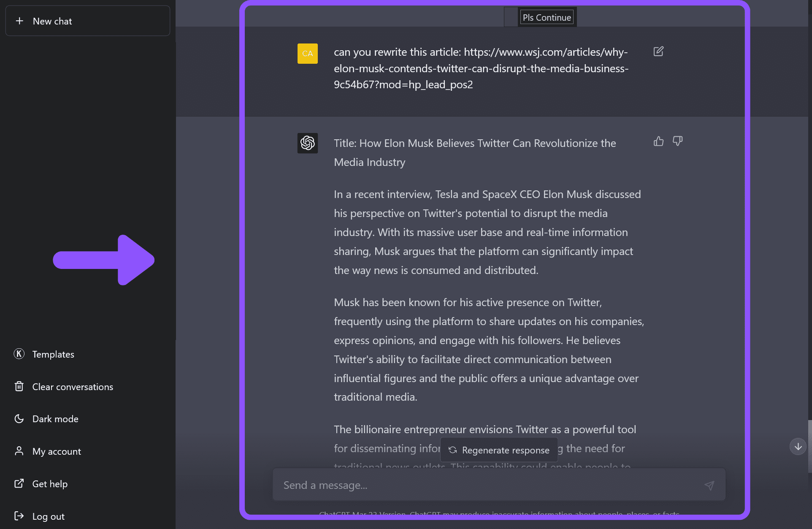
Task: Open Templates from the sidebar
Action: (x=53, y=354)
